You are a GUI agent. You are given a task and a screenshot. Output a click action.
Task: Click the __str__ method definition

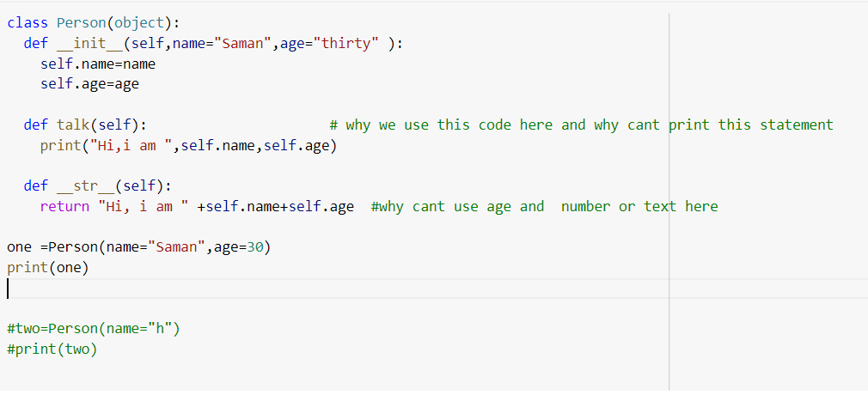[x=98, y=185]
